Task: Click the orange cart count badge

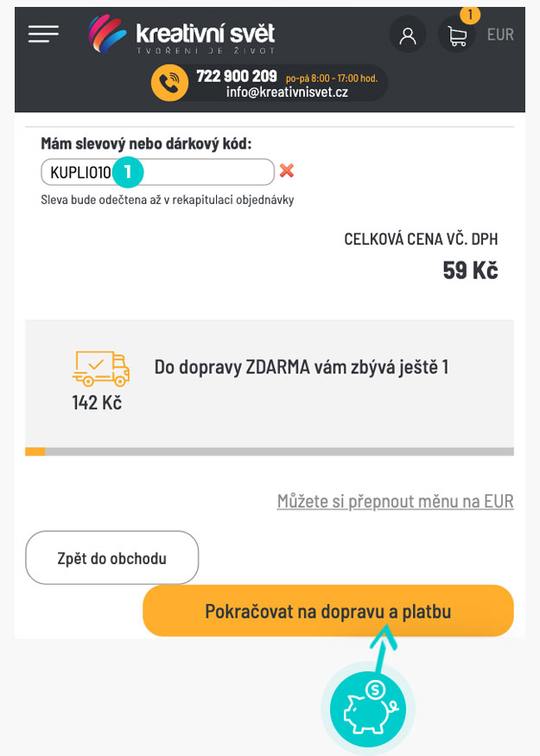Action: click(470, 15)
